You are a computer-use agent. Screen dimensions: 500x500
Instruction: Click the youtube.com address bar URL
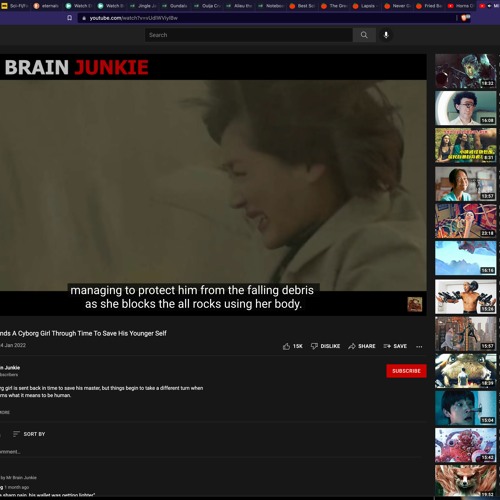tap(133, 18)
